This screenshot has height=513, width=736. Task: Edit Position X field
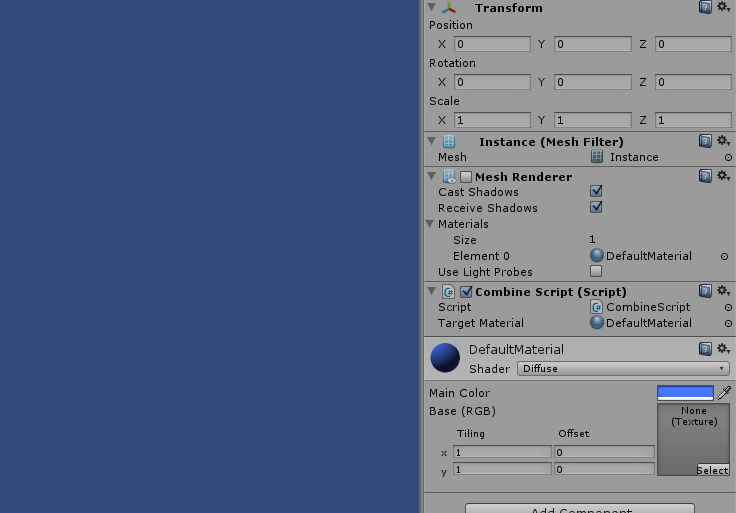[x=492, y=44]
